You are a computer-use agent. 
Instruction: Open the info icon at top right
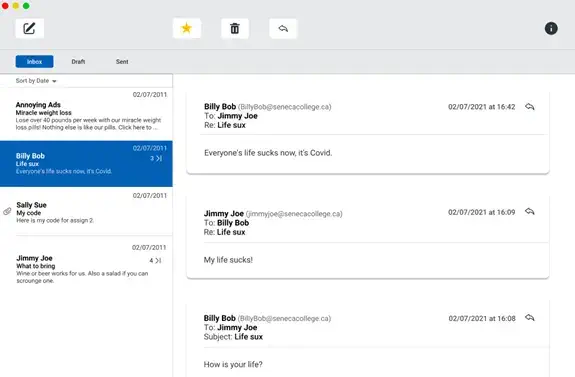551,28
